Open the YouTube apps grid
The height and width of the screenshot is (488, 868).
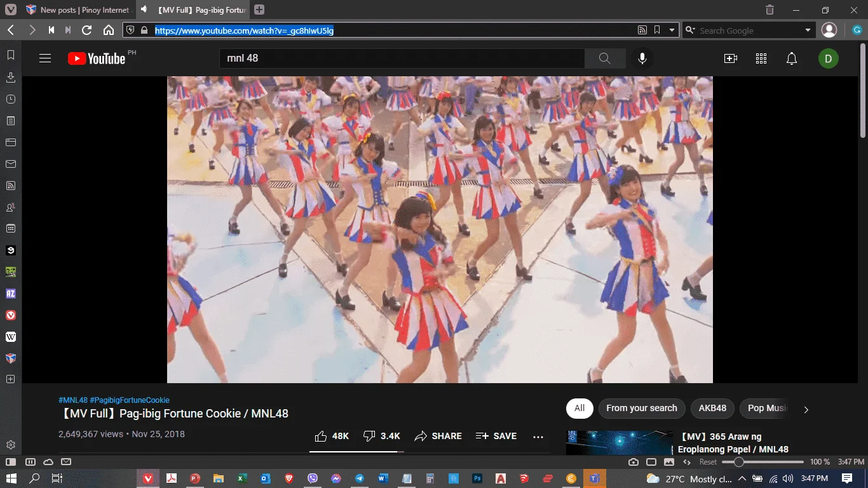761,58
